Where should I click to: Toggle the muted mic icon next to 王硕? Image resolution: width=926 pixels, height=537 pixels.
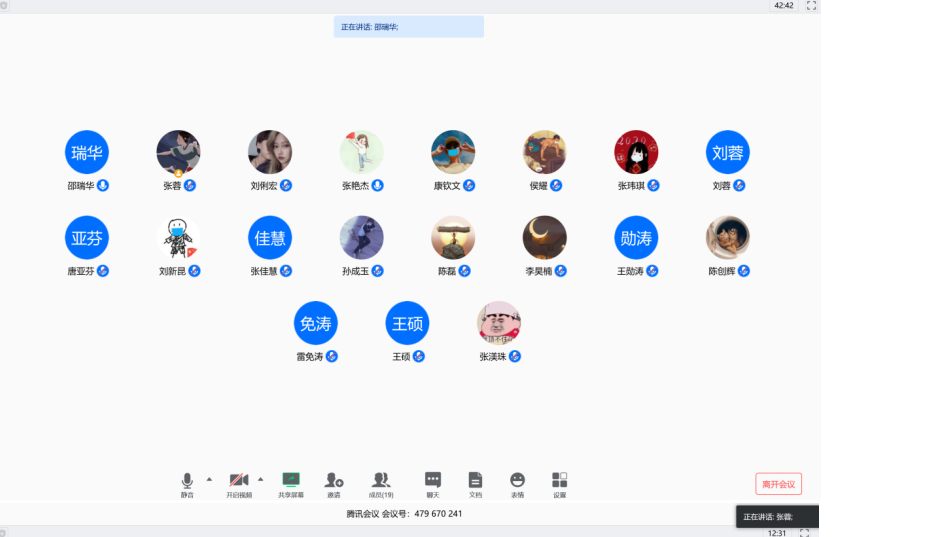[419, 357]
